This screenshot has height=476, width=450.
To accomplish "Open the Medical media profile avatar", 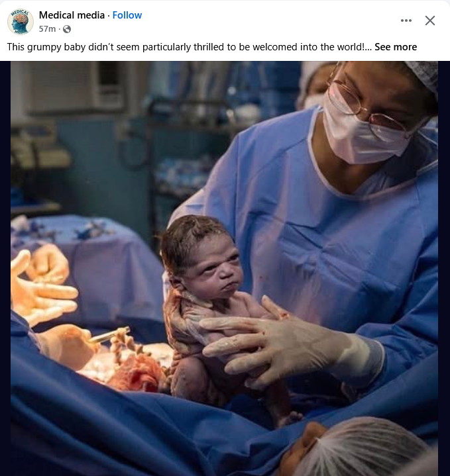I will coord(21,22).
